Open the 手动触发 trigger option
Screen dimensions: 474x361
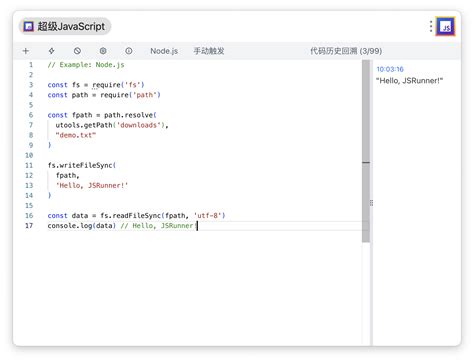pyautogui.click(x=209, y=51)
